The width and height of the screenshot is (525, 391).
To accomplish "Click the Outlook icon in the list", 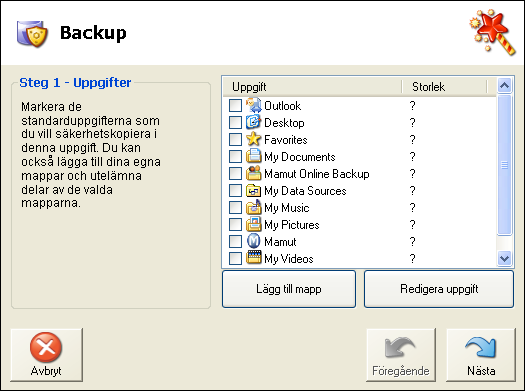I will 254,105.
